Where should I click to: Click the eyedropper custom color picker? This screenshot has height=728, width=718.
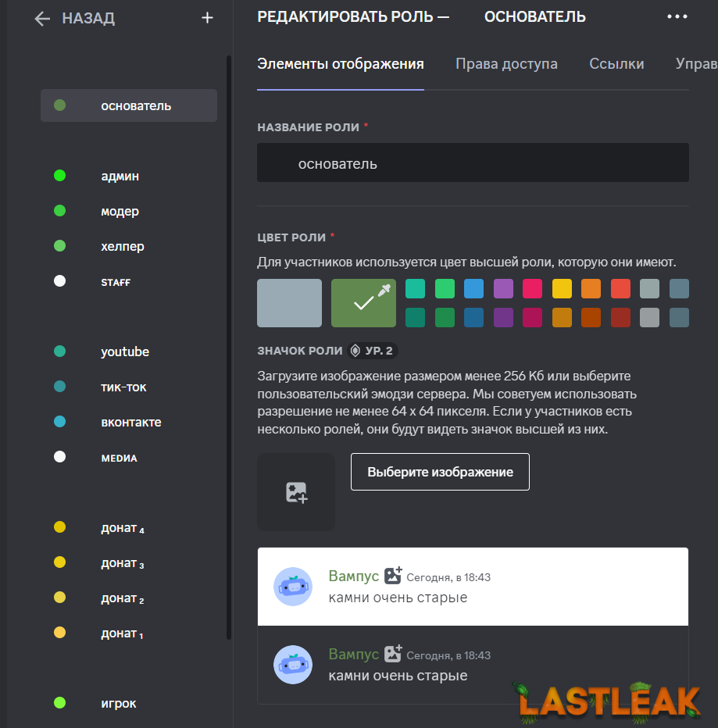[x=384, y=291]
